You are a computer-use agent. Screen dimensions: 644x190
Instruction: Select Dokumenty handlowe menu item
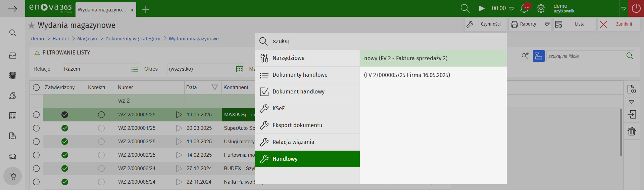(300, 75)
